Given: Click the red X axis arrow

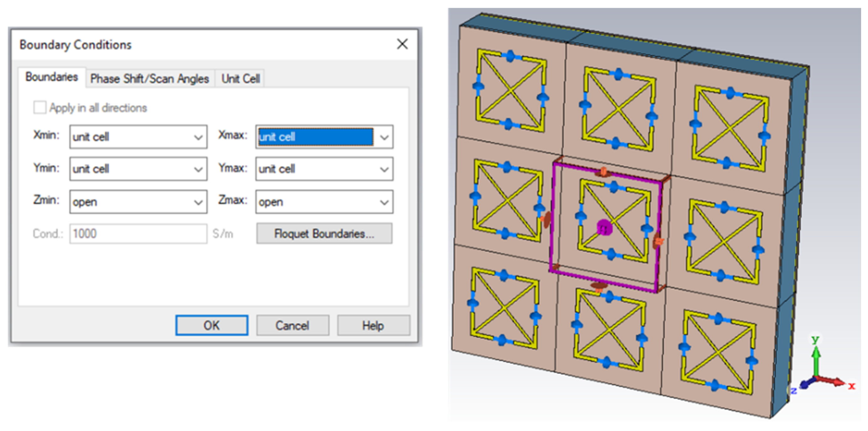Looking at the screenshot, I should pos(836,381).
